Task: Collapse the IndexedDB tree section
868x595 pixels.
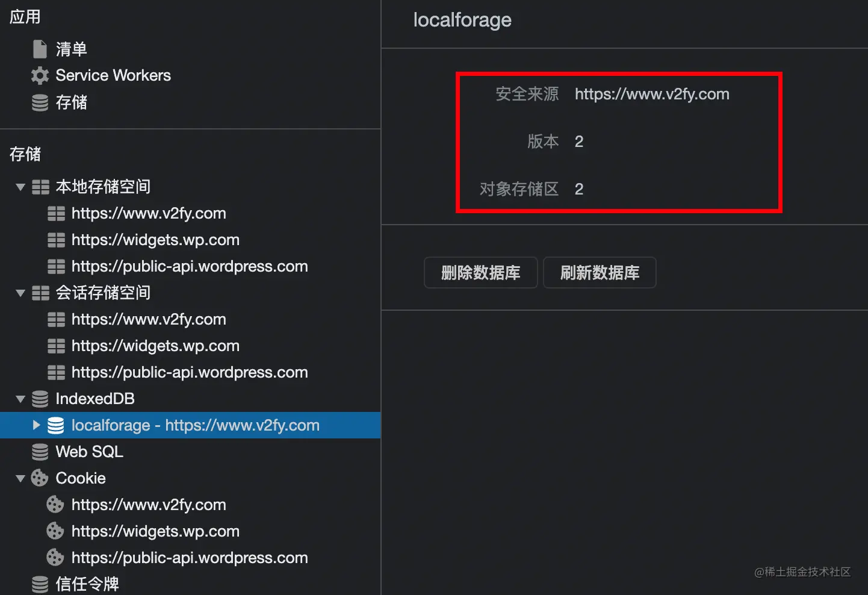Action: click(20, 399)
